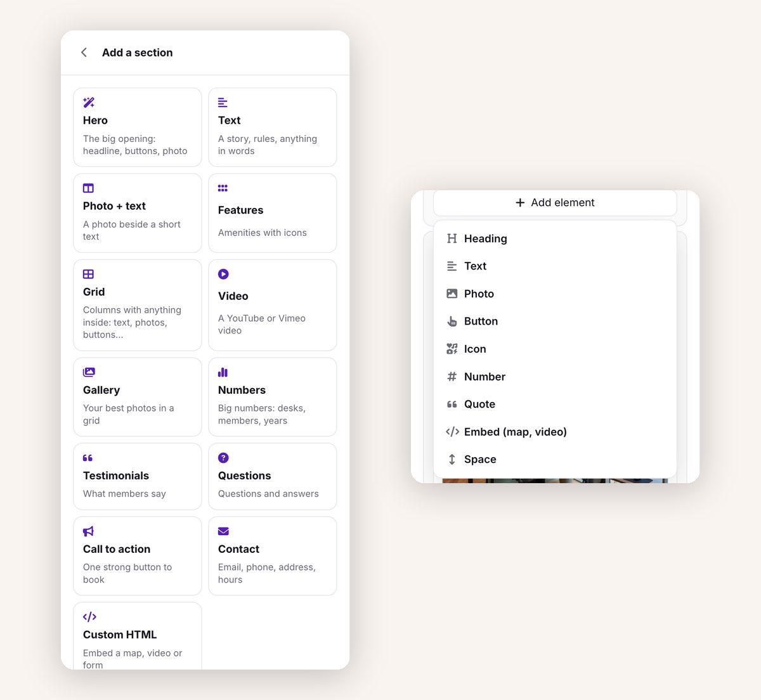Click 'The big opening: headline, buttons, photo' text
The image size is (761, 700).
click(x=135, y=145)
